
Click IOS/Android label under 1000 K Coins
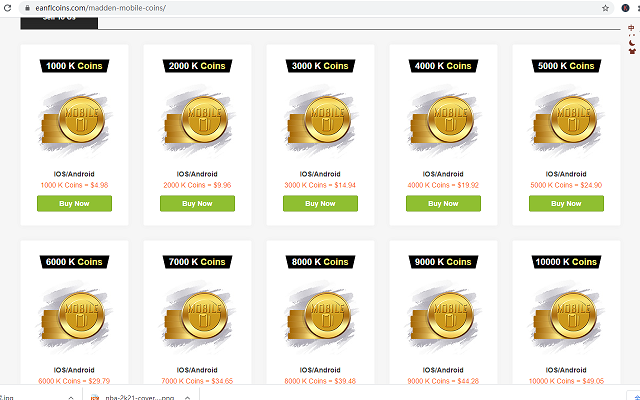[74, 174]
